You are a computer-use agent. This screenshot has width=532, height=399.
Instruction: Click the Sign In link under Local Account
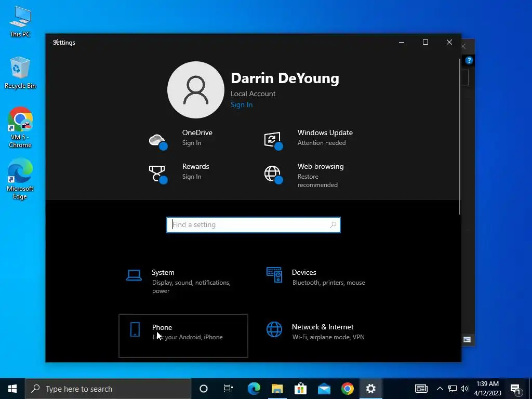coord(242,104)
